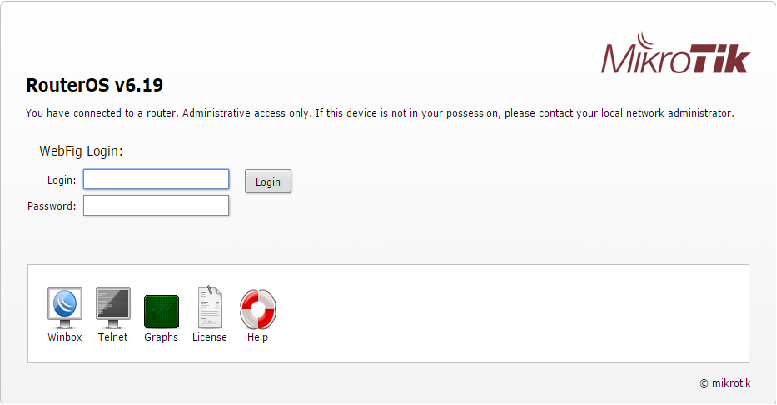The image size is (777, 405).
Task: Click the administrative access notice text
Action: pos(380,114)
